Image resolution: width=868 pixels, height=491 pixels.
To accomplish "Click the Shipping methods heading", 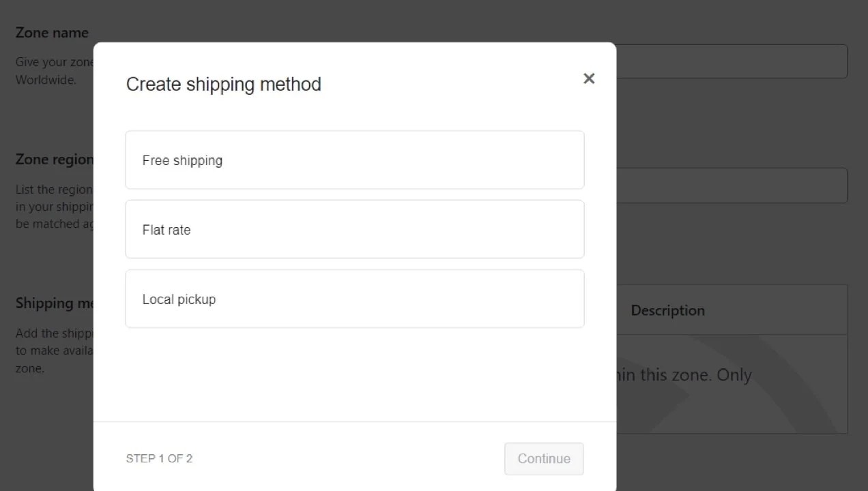I will [55, 303].
